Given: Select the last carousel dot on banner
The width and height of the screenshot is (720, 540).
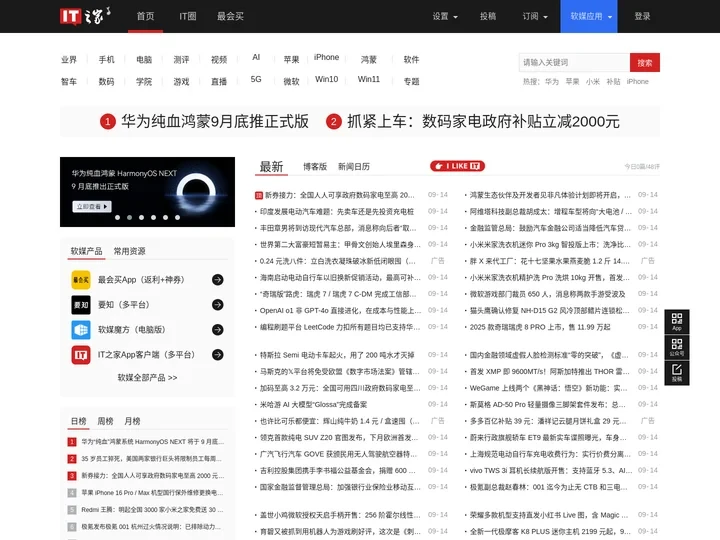Looking at the screenshot, I should [x=177, y=217].
